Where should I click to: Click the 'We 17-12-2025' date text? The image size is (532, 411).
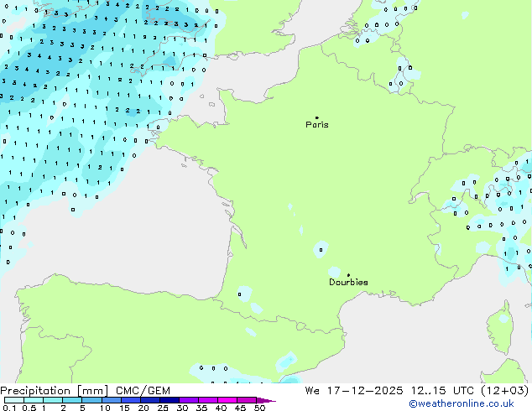(354, 391)
